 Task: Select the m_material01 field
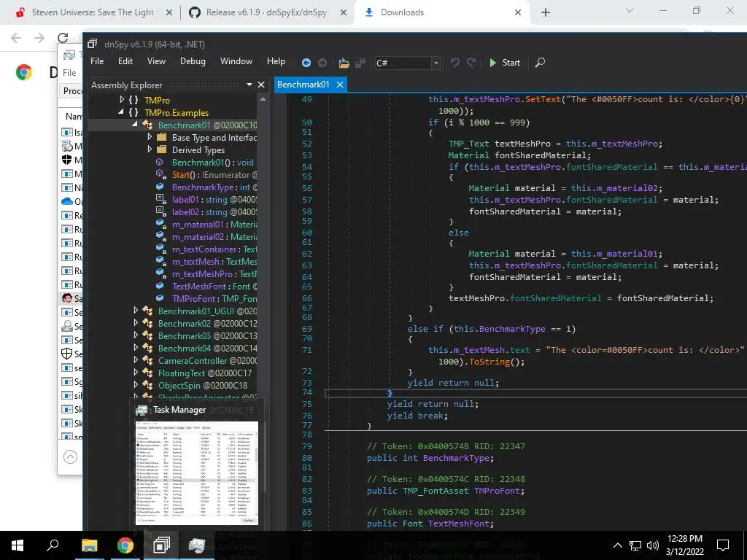point(214,225)
